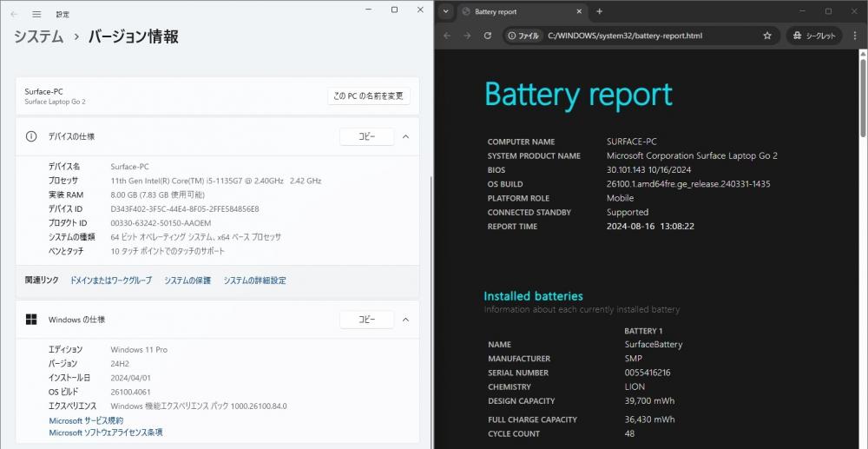This screenshot has width=868, height=449.
Task: Click the cycle count value 48
Action: 629,433
